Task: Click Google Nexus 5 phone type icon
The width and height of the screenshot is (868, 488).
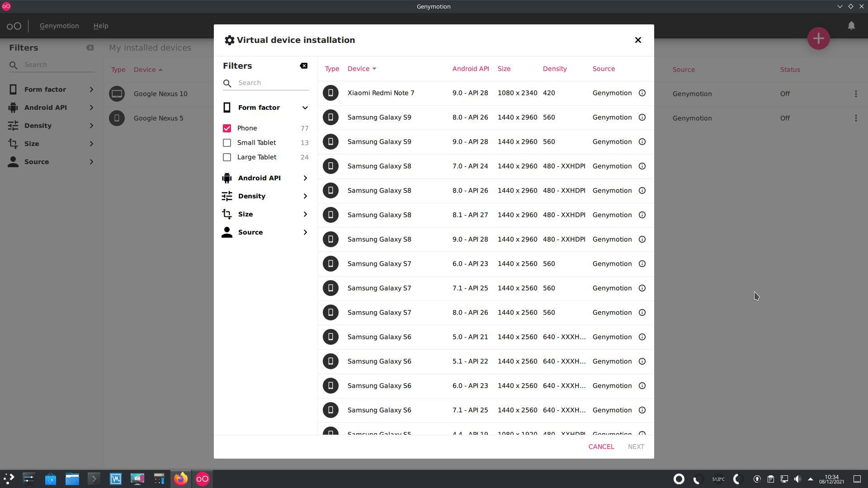Action: (x=117, y=118)
